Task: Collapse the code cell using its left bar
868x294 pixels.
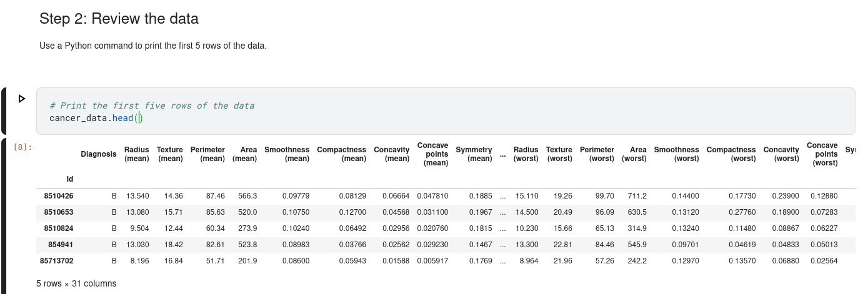Action: (3, 111)
